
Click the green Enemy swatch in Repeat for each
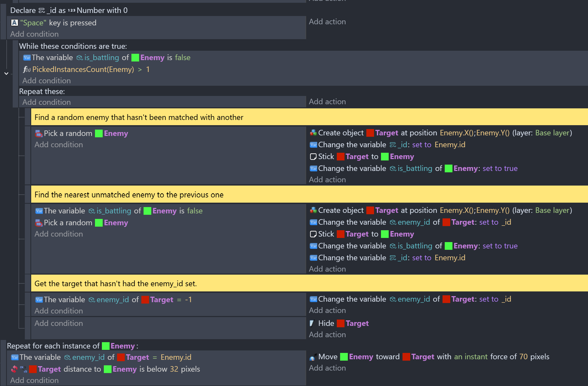(106, 346)
